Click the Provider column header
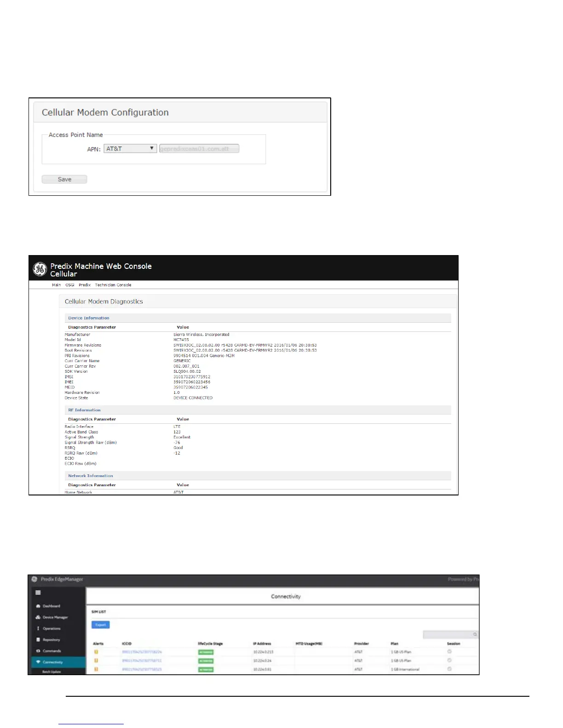The height and width of the screenshot is (728, 563). 362,643
